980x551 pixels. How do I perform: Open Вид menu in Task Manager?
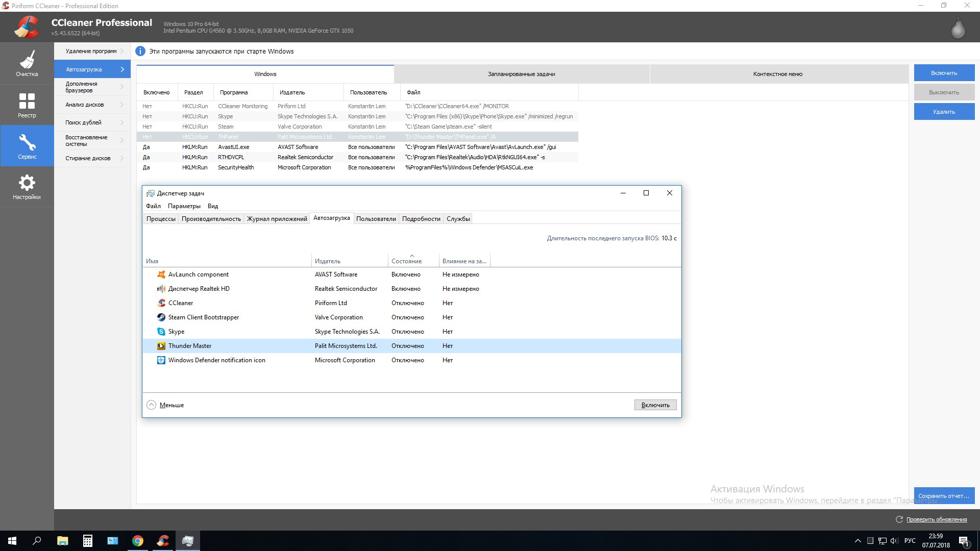(213, 206)
